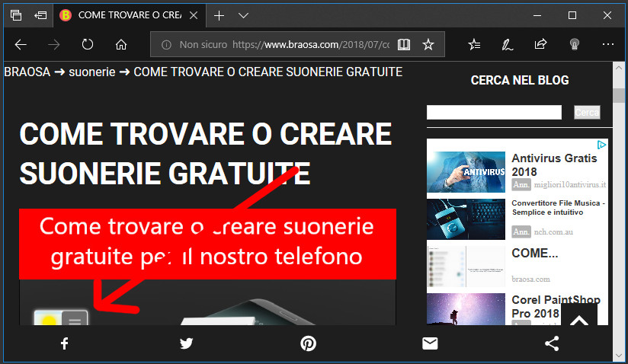Viewport: 628px width, 364px height.
Task: Open the Favorites hub icon
Action: [474, 45]
